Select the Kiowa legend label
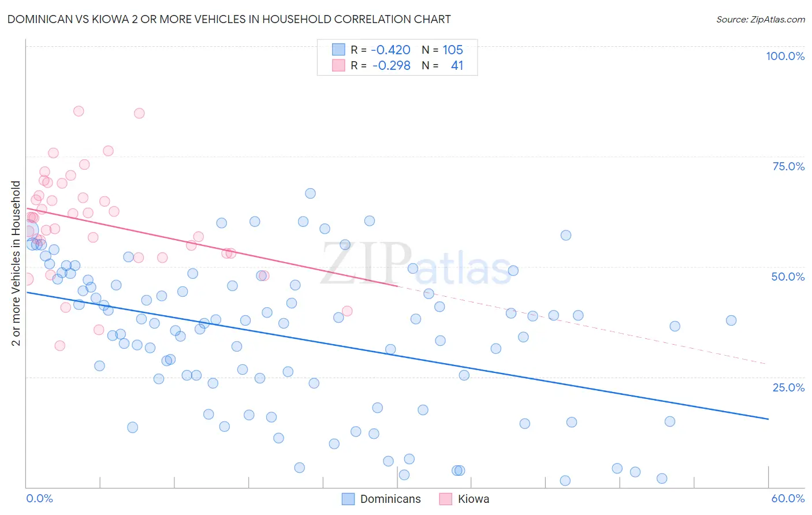Viewport: 812px width, 515px height. [x=474, y=499]
